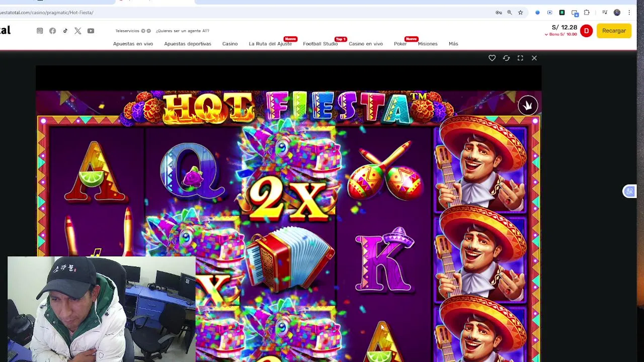Click the webcam overlay thumbnail
The height and width of the screenshot is (362, 644).
point(101,309)
